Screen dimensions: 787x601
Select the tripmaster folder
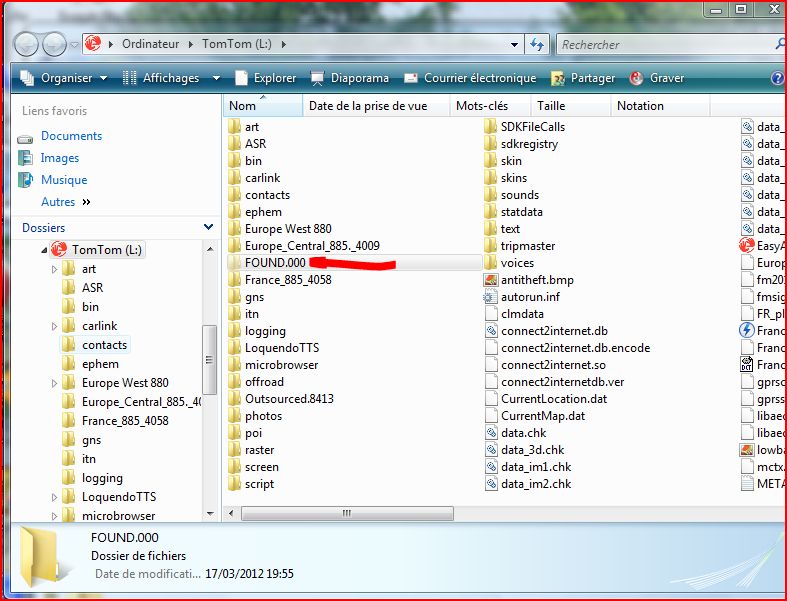528,246
